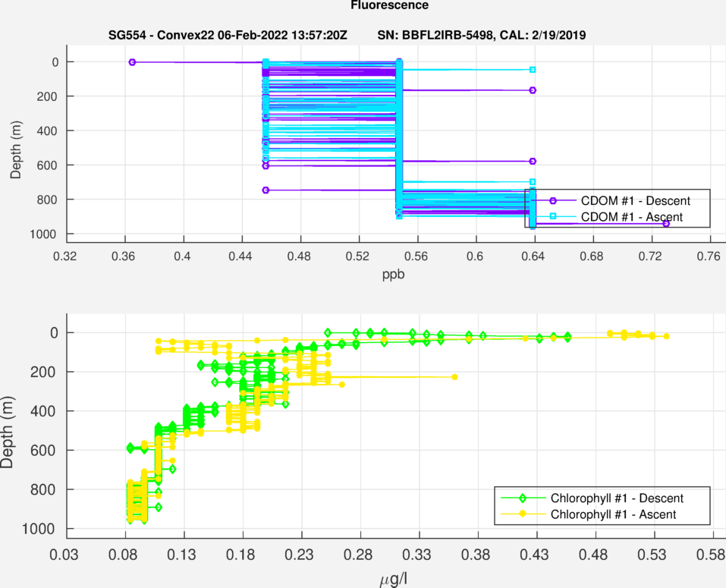Click the yellow dot marker in Chlorophyll legend
Screen dimensions: 726x588
pyautogui.click(x=523, y=514)
